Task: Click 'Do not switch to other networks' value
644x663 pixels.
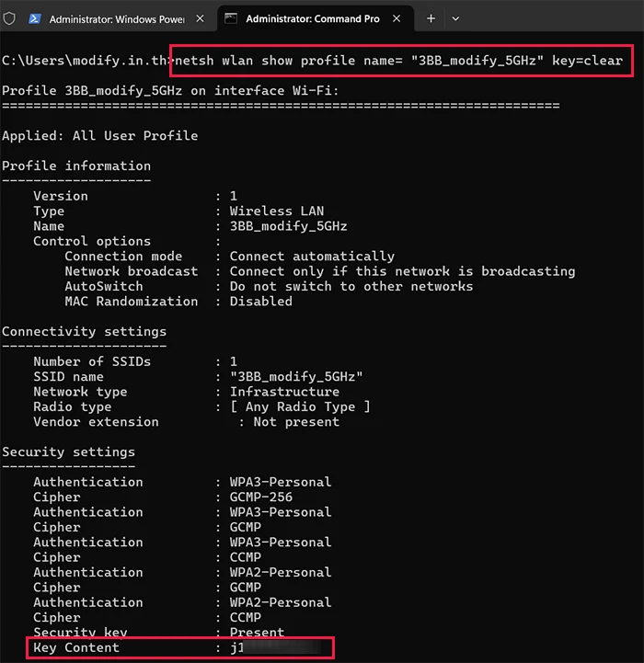Action: coord(351,286)
